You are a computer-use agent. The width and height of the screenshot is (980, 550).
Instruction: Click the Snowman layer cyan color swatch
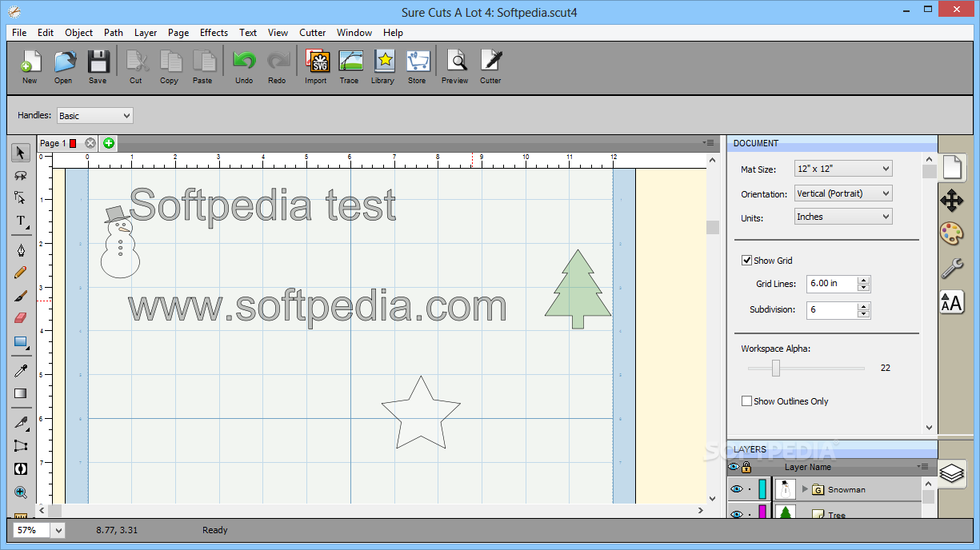[762, 489]
